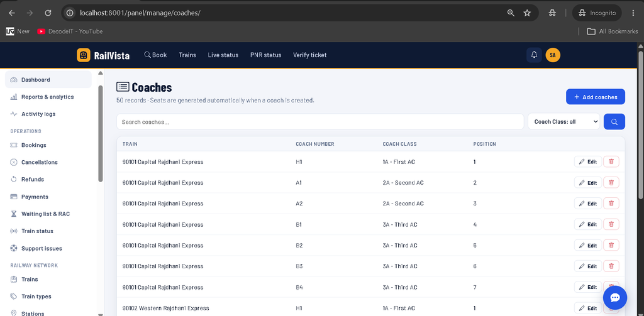
Task: Open the New bookmark
Action: click(x=18, y=31)
